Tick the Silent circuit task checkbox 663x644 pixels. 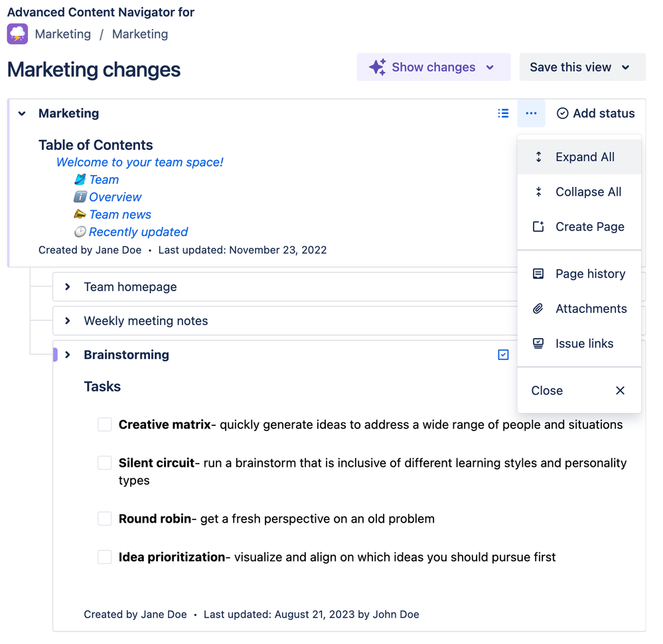tap(105, 463)
